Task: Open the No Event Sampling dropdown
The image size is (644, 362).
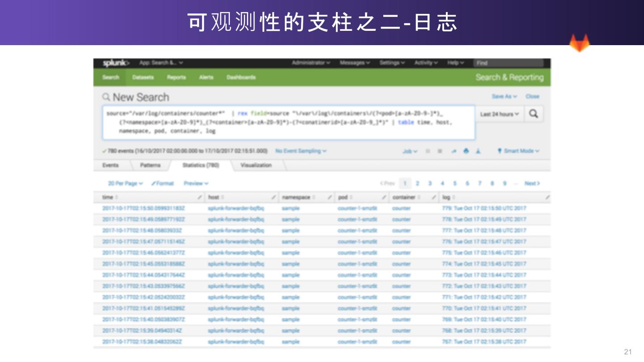Action: (x=301, y=151)
